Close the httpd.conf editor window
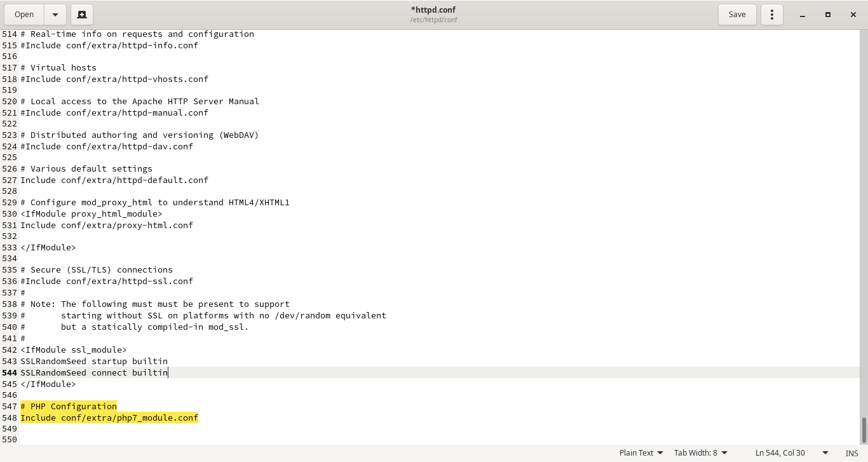 tap(853, 15)
